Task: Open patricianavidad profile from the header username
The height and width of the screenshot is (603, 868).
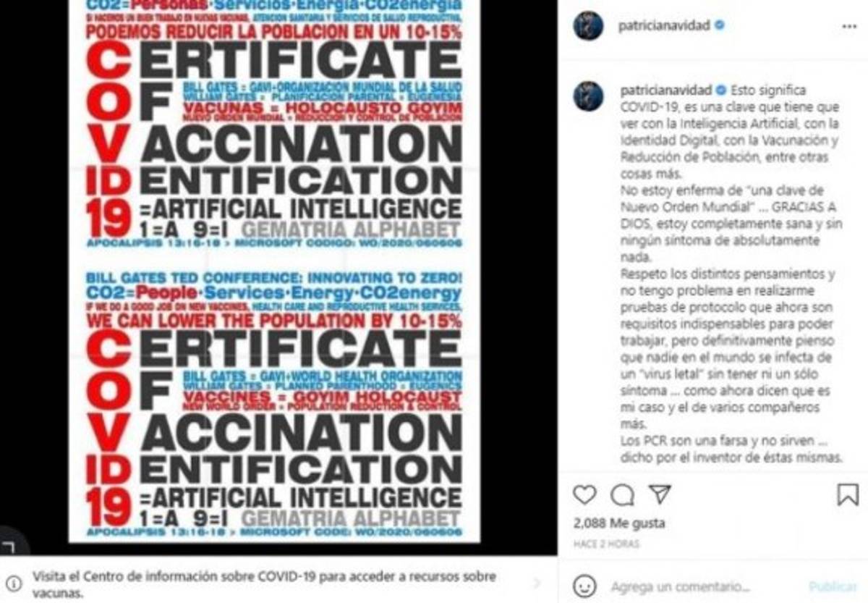Action: pos(664,26)
